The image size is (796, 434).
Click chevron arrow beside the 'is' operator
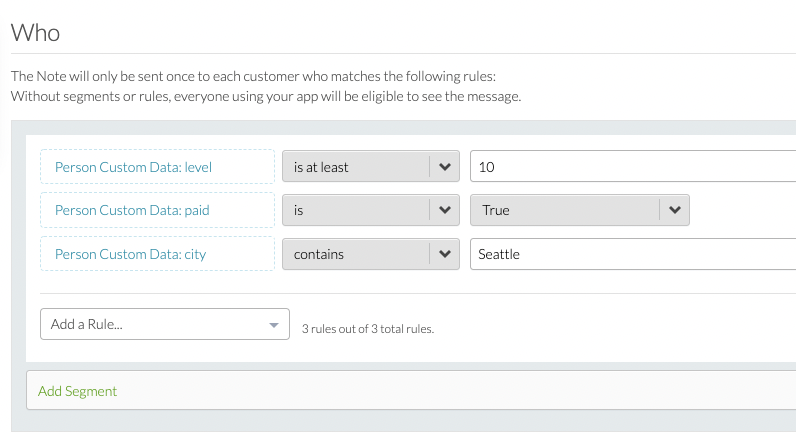pyautogui.click(x=444, y=210)
